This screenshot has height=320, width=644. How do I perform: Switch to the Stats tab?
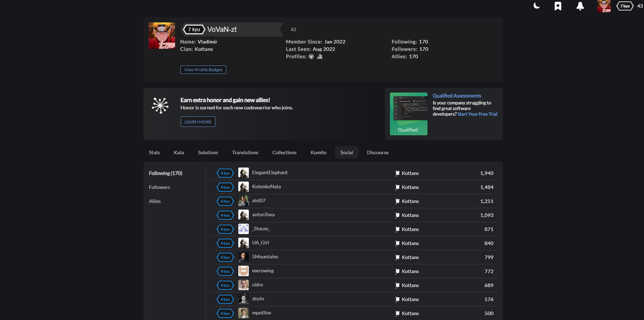point(154,152)
